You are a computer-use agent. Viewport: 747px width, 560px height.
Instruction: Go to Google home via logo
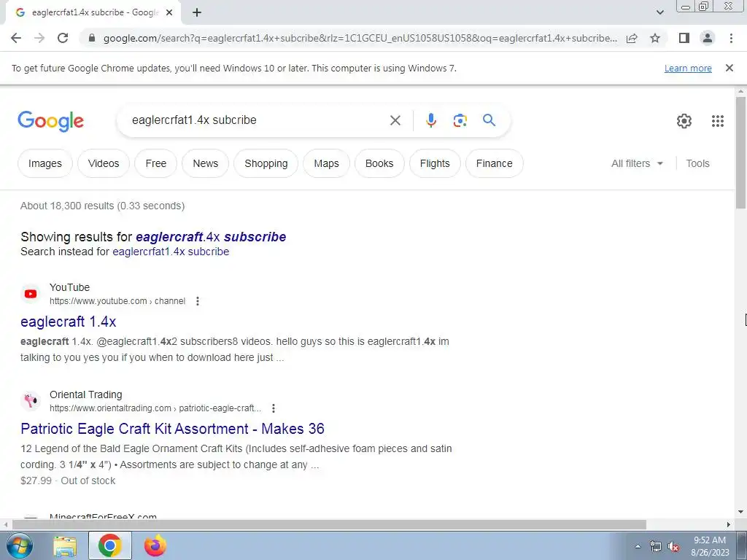click(x=51, y=121)
